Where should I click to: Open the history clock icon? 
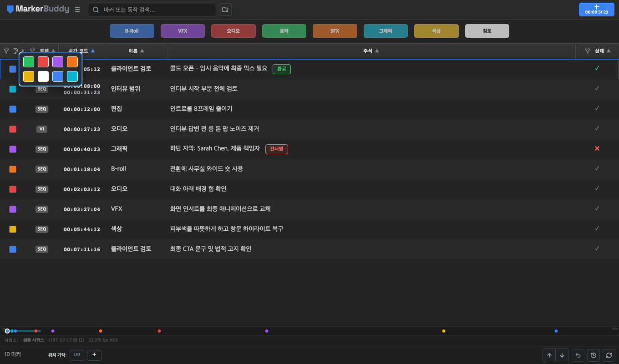[x=594, y=355]
